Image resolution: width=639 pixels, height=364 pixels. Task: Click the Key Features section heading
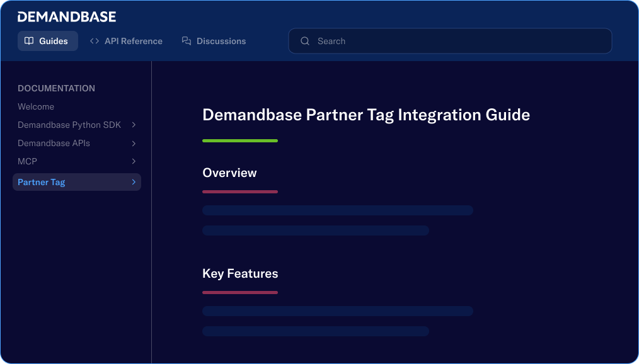240,273
